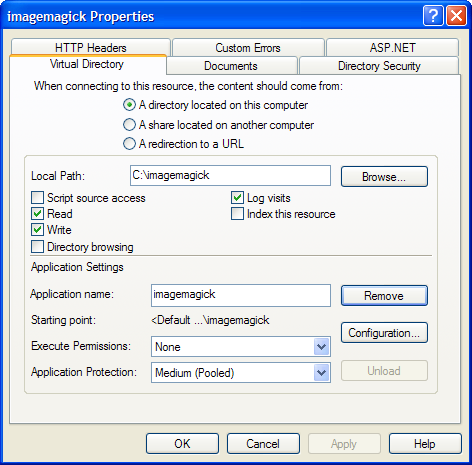Confirm with the OK button
Image resolution: width=472 pixels, height=465 pixels.
[x=182, y=443]
